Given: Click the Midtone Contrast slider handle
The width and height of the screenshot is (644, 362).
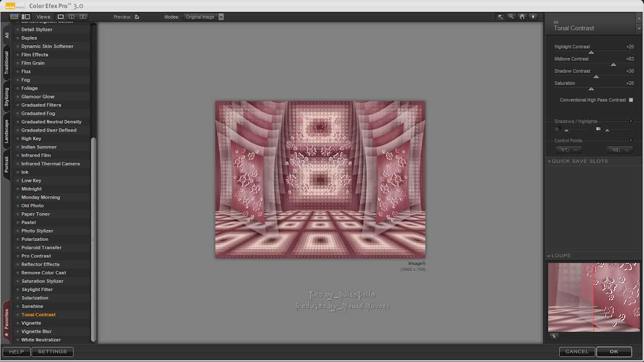Looking at the screenshot, I should 613,65.
